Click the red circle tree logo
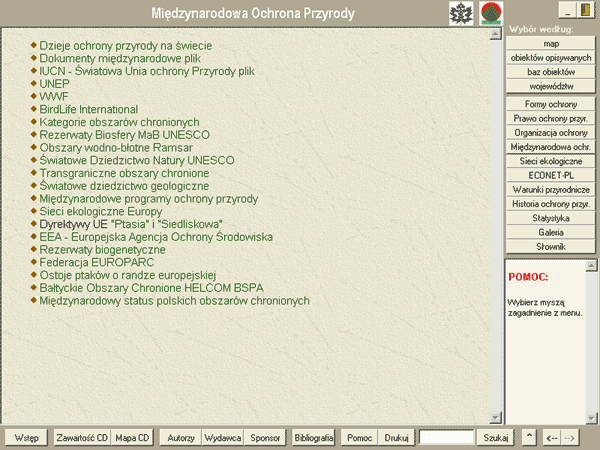The image size is (600, 450). (x=490, y=12)
